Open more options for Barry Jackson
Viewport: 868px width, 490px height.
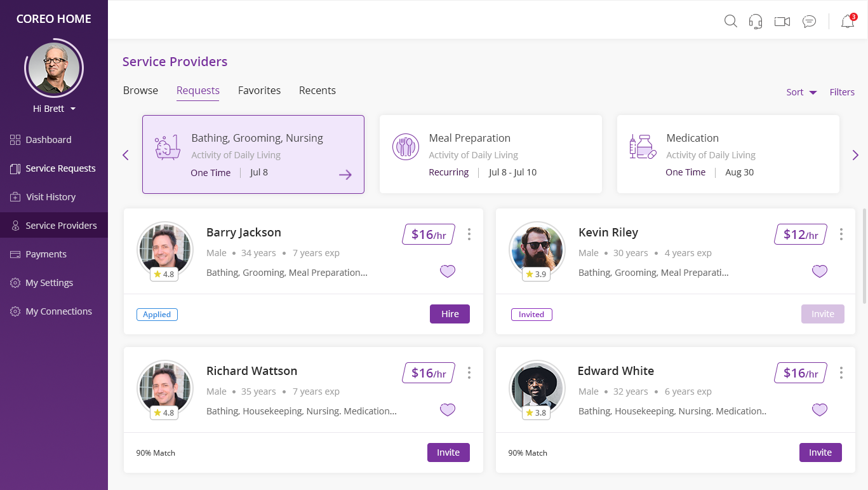(x=469, y=234)
